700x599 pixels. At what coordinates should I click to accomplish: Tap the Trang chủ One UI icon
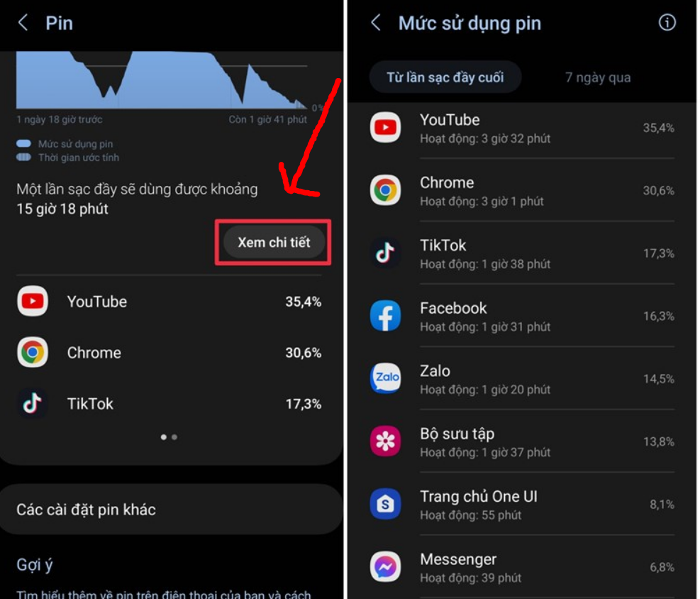[x=385, y=504]
